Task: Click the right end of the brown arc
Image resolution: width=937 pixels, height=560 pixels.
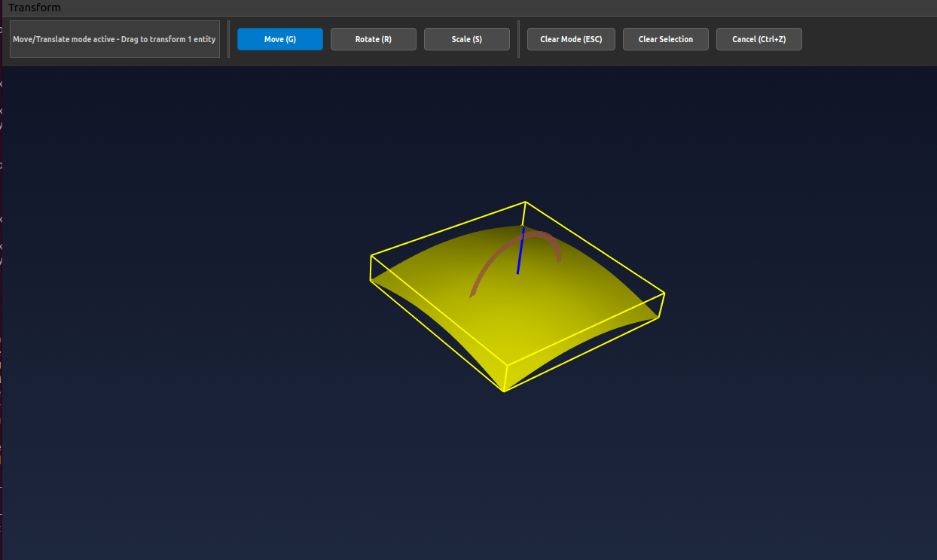Action: [558, 259]
